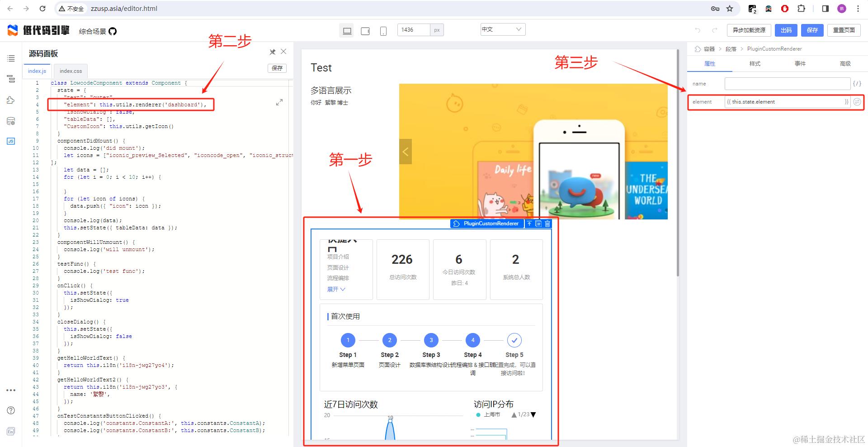The width and height of the screenshot is (868, 447).
Task: Bind a variable to the name property
Action: tap(857, 84)
